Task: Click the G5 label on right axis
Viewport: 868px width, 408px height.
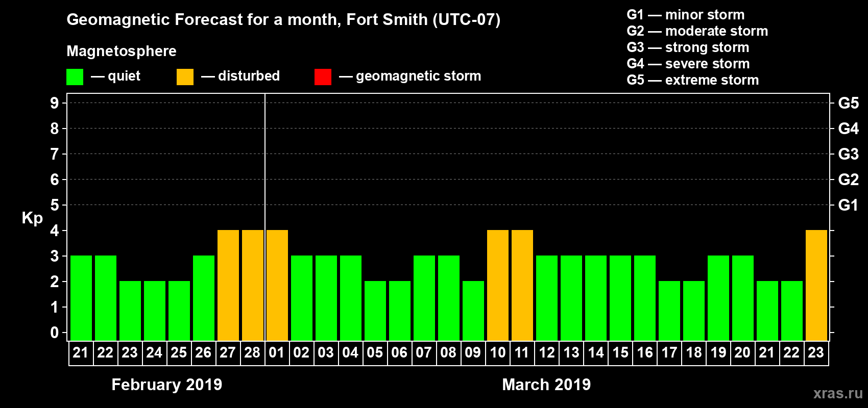Action: [x=849, y=103]
